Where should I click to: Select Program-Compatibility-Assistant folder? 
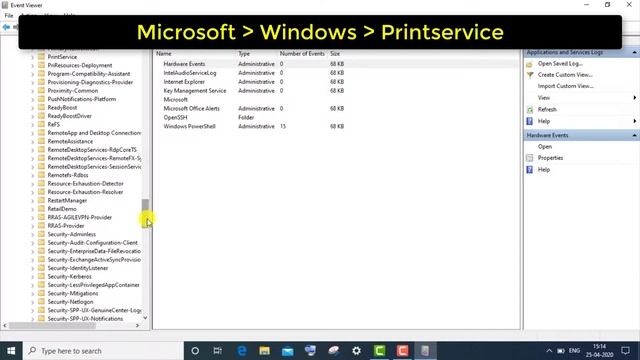89,74
